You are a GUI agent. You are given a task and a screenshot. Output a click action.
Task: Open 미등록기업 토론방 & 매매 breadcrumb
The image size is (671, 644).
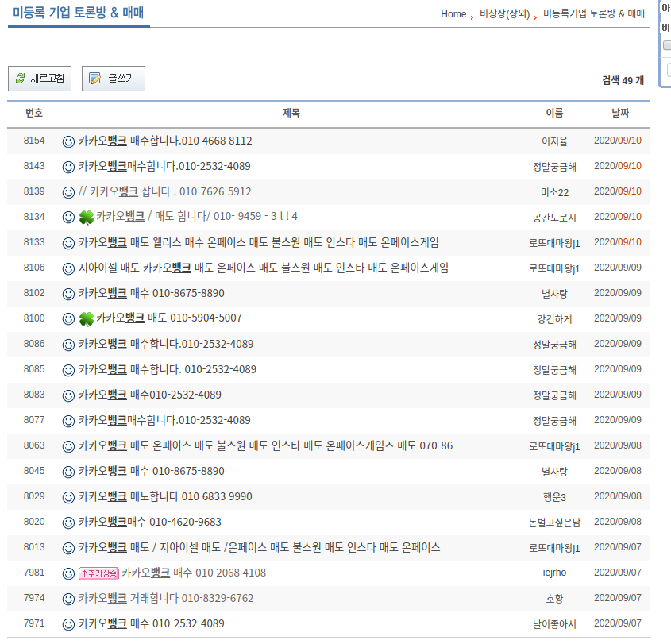click(593, 14)
